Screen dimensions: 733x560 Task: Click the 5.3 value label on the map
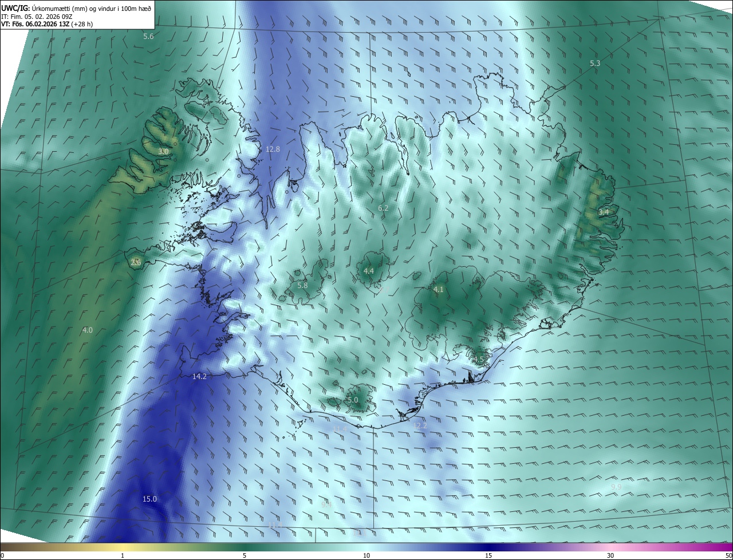click(595, 63)
